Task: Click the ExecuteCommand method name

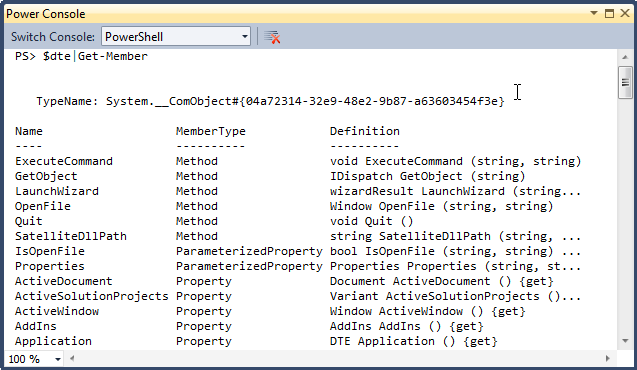Action: (x=64, y=161)
